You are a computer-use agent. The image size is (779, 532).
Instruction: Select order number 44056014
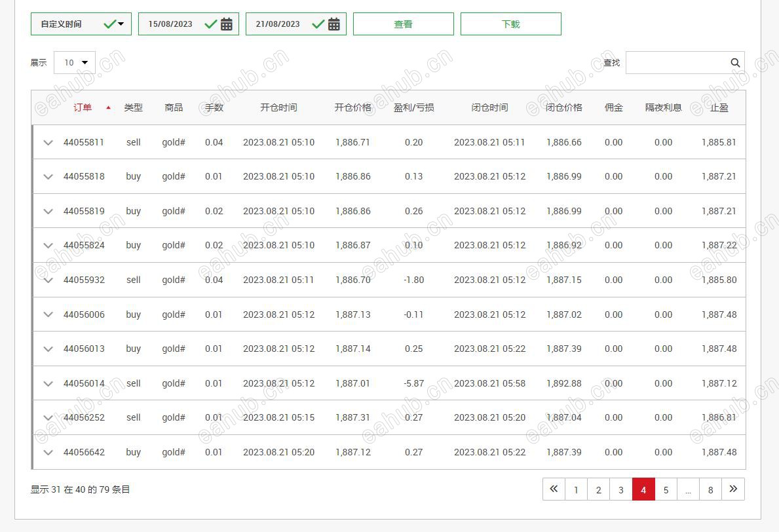(x=84, y=383)
